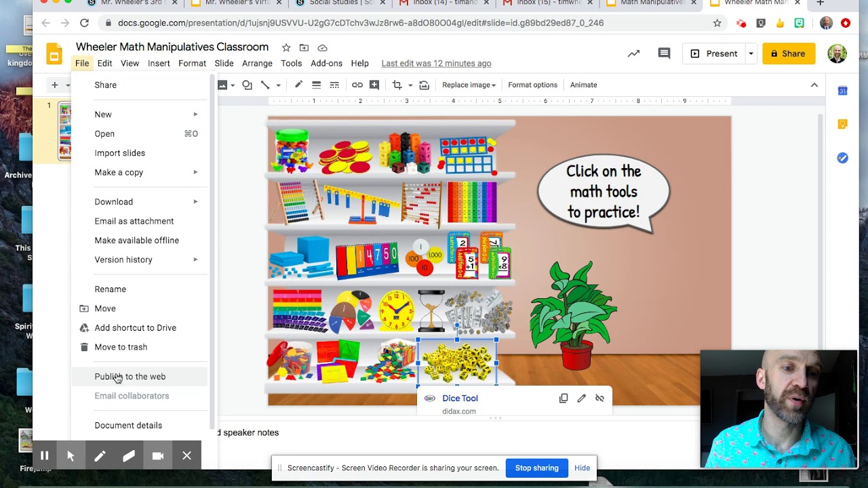
Task: Collapse the toolbar with the up chevron
Action: click(814, 85)
